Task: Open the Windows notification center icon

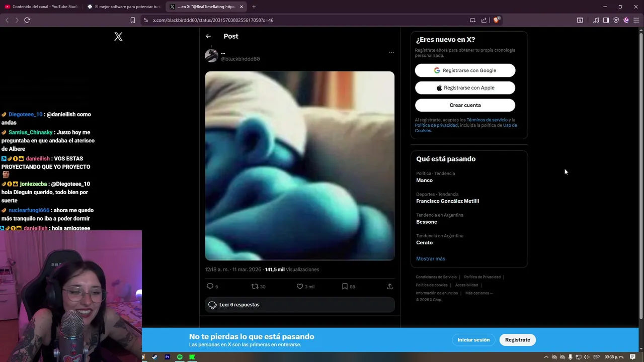Action: [x=633, y=357]
